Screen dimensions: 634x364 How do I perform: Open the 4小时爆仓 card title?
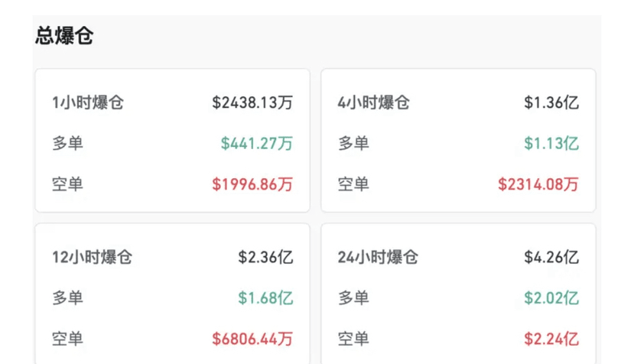(374, 102)
